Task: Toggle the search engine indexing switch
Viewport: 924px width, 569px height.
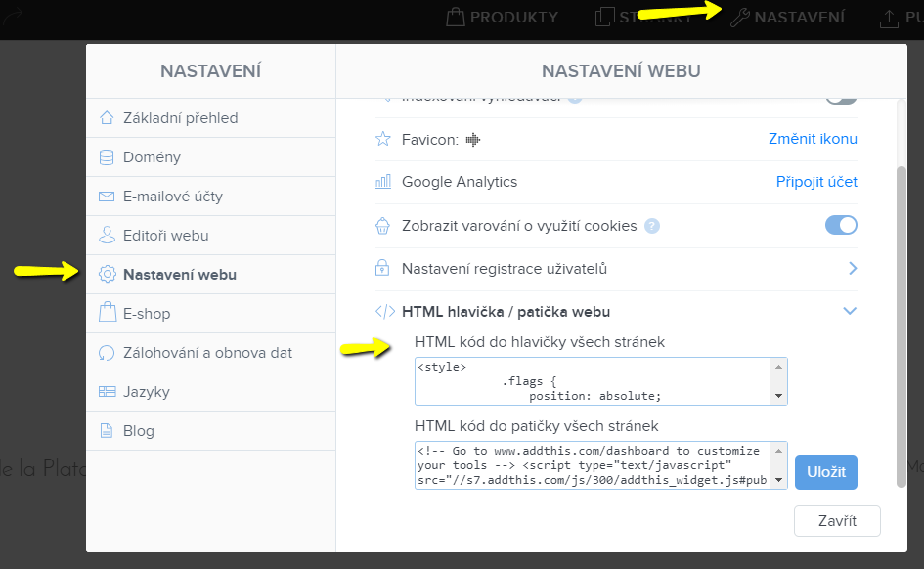Action: point(841,100)
